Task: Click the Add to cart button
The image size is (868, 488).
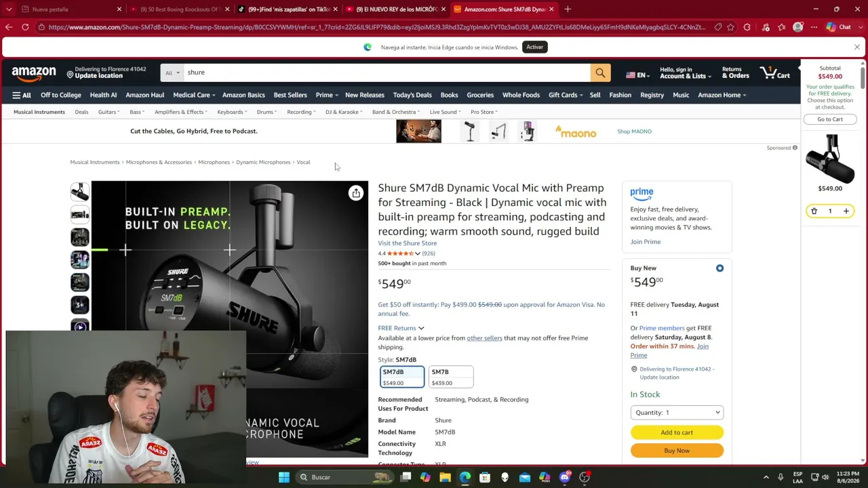Action: [677, 432]
